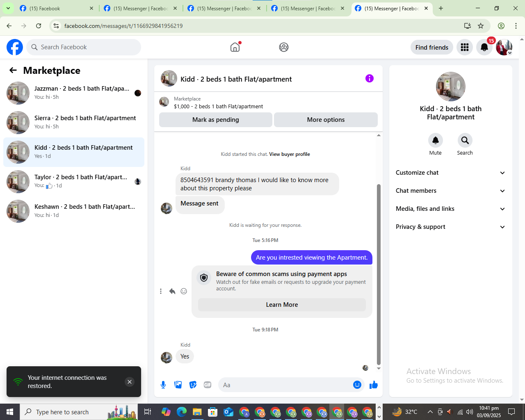Open account menu from the profile picture

504,47
